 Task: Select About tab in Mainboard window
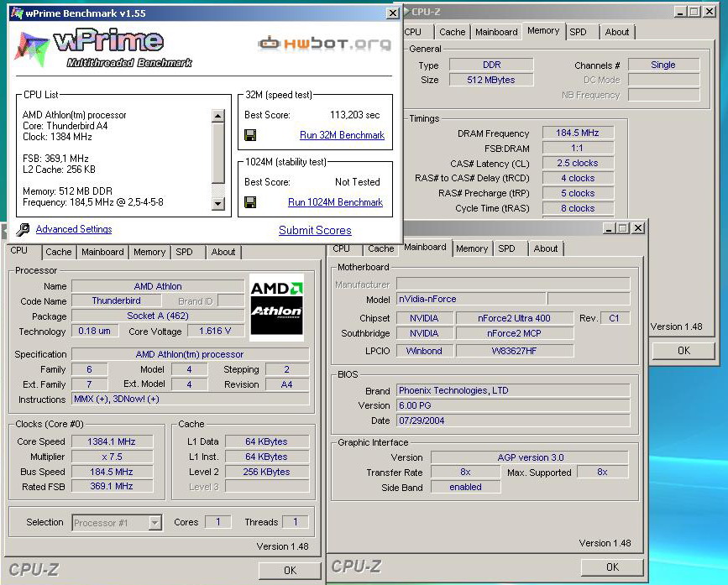tap(546, 248)
